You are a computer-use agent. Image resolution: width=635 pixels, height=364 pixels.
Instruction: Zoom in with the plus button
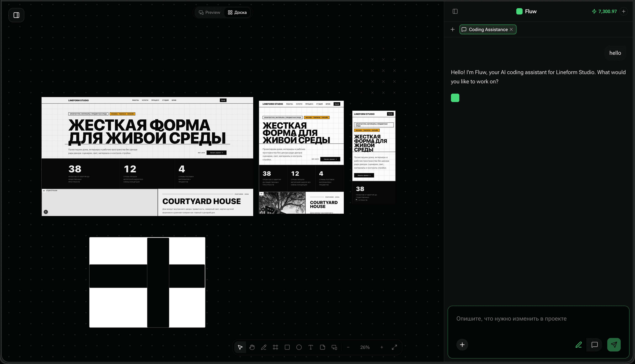tap(382, 347)
